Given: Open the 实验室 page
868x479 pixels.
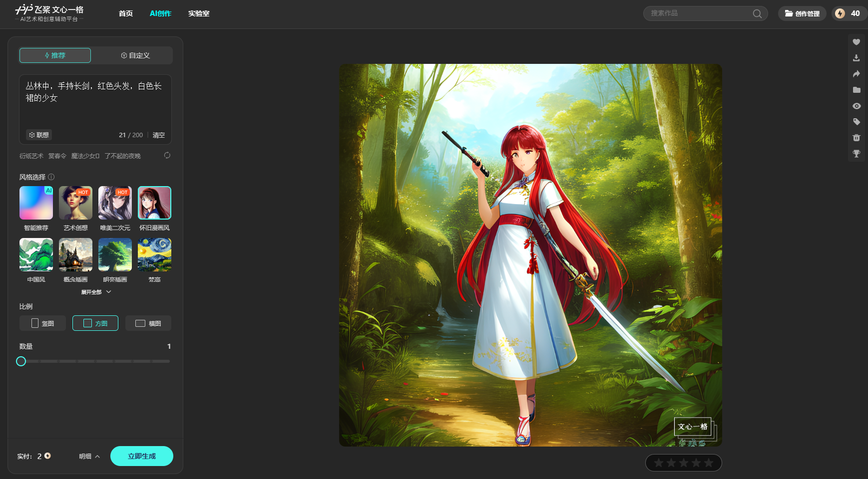Looking at the screenshot, I should point(199,13).
